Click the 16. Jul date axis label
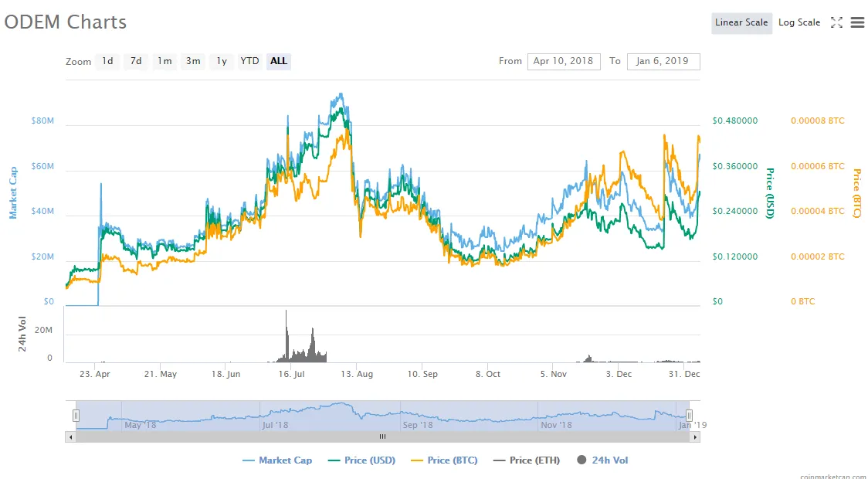The image size is (868, 479). pos(292,375)
